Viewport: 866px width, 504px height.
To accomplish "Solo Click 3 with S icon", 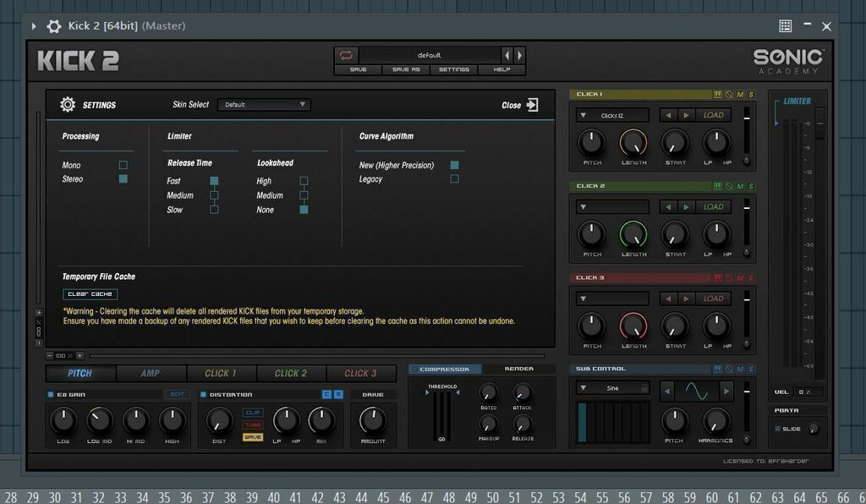I will 751,277.
